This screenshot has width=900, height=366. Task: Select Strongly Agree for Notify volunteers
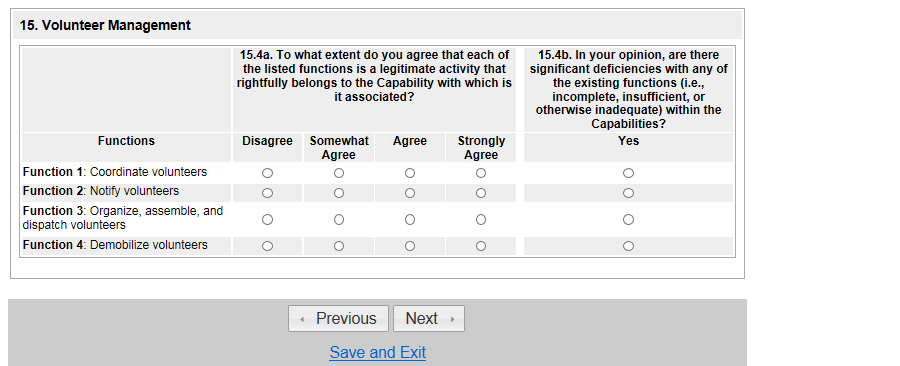point(481,193)
